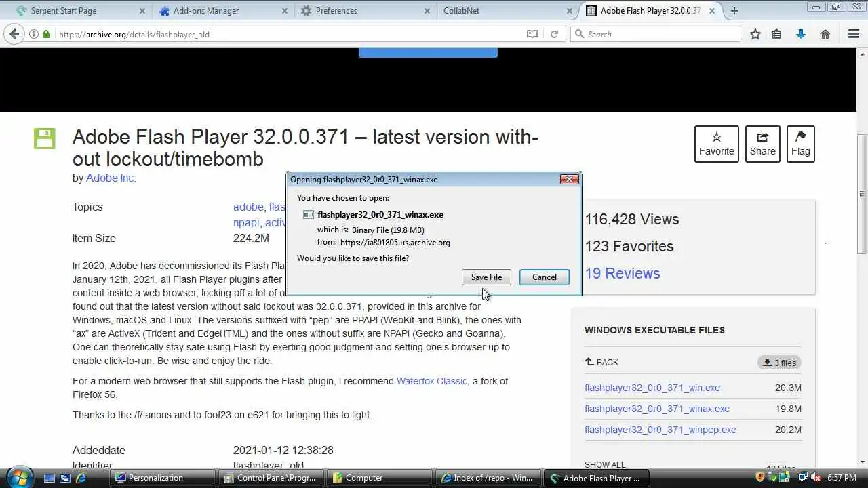Screen dimensions: 868x488
Task: Download flashplayer32_0r0_371_win.exe
Action: coord(652,388)
